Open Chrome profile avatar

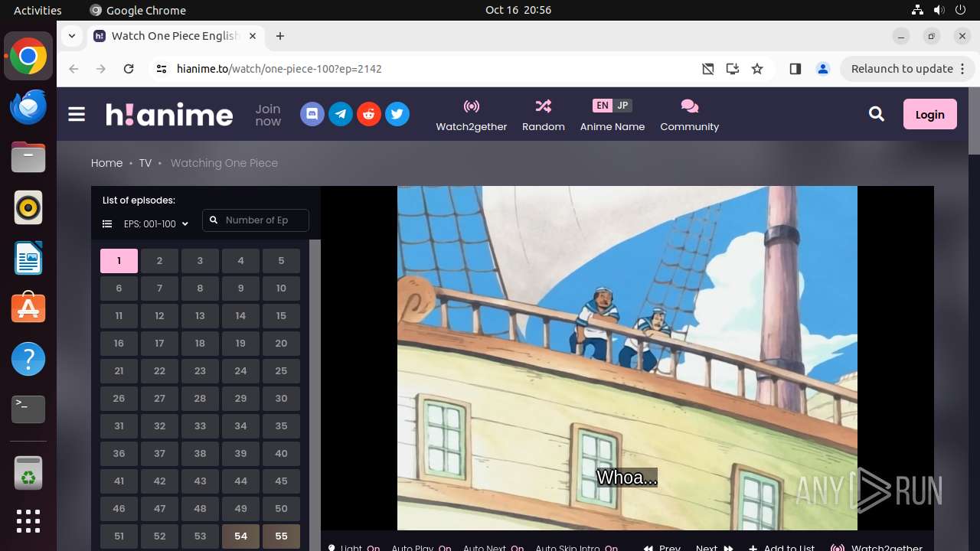coord(823,69)
